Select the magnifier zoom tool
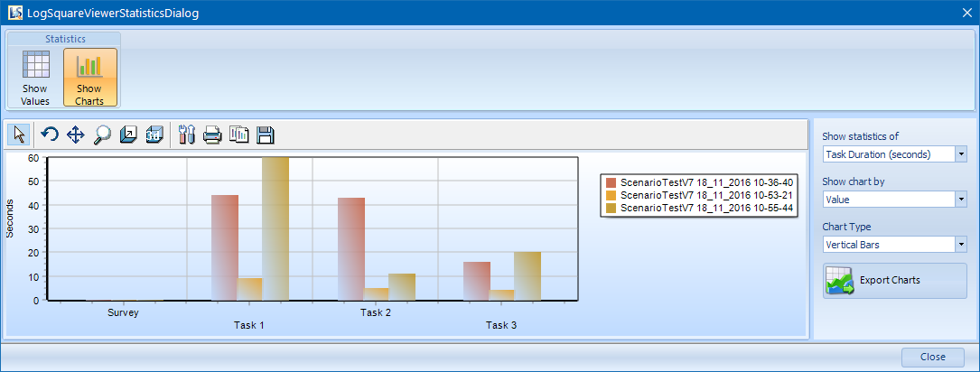The width and height of the screenshot is (980, 372). click(102, 135)
